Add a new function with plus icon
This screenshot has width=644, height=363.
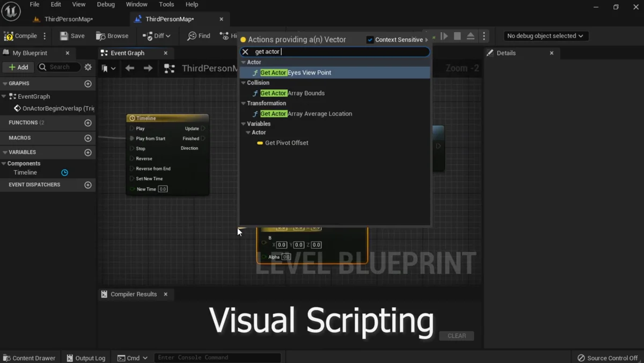[x=88, y=123]
